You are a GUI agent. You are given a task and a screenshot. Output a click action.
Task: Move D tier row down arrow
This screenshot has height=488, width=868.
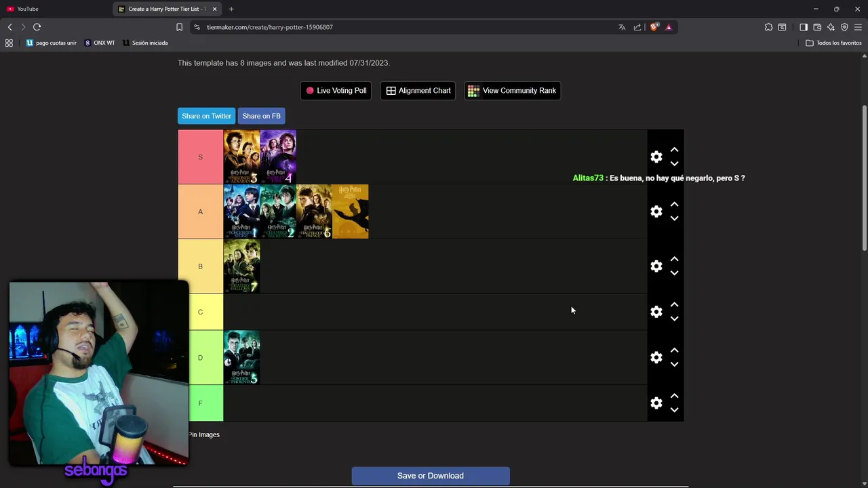coord(674,364)
